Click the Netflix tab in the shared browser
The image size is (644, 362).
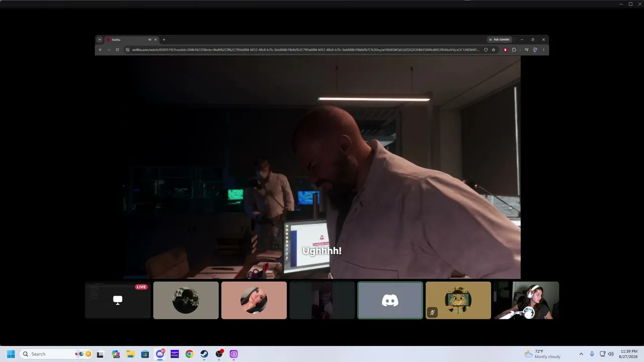[132, 40]
